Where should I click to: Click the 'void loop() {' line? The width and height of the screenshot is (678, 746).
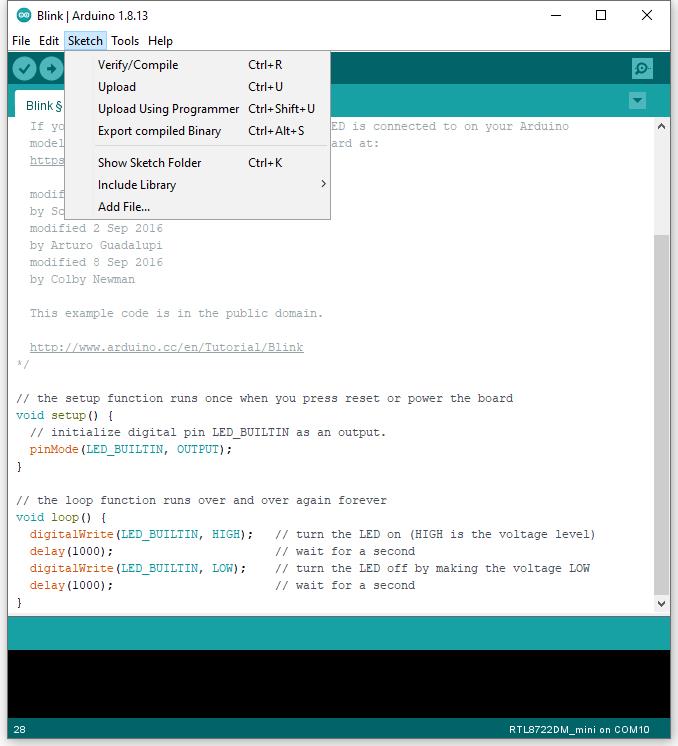[61, 517]
